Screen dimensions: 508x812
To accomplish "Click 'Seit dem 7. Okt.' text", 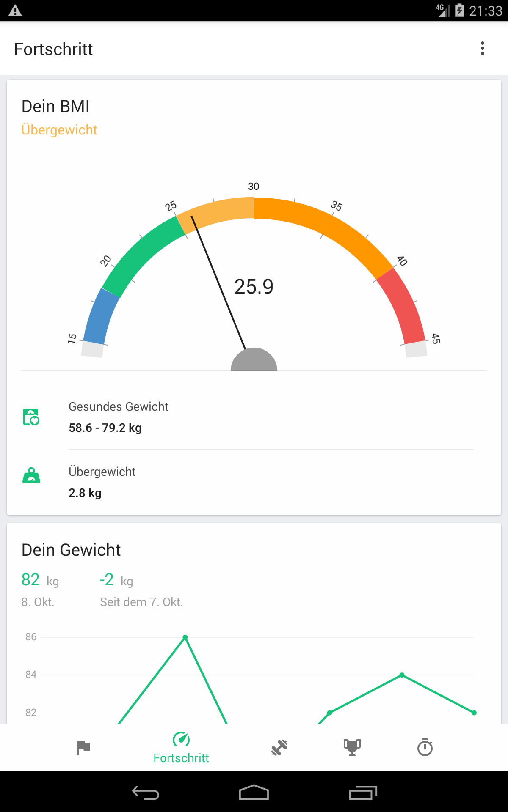I will click(x=141, y=602).
